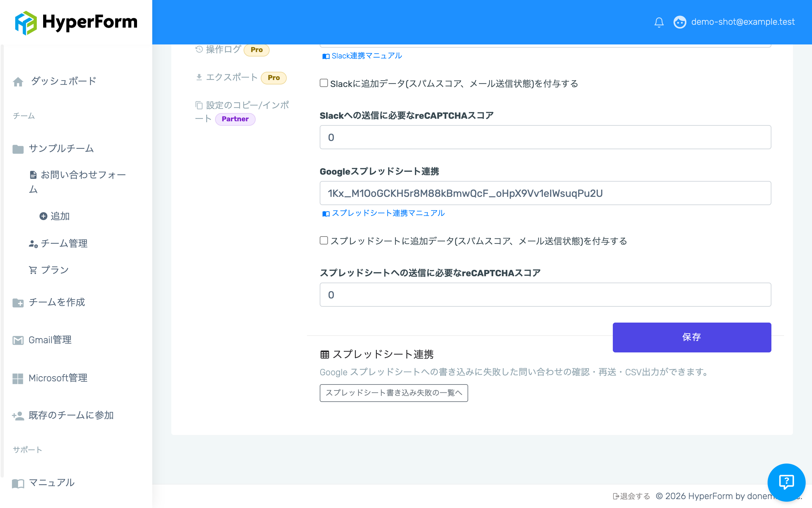
Task: Focus the Slack reCAPTCHAスコア input
Action: point(545,137)
